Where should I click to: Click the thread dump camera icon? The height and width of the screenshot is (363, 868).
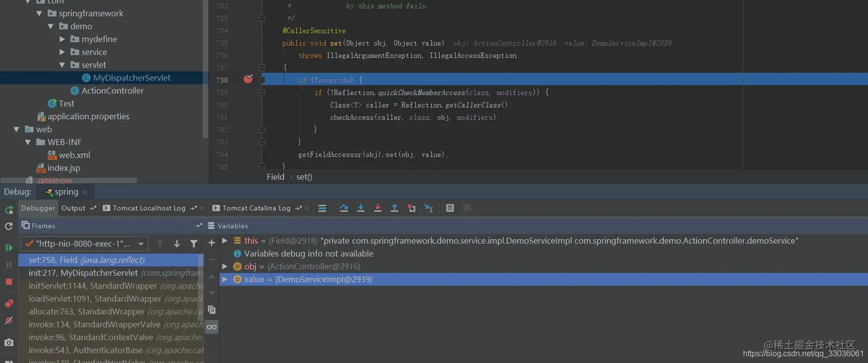click(9, 342)
